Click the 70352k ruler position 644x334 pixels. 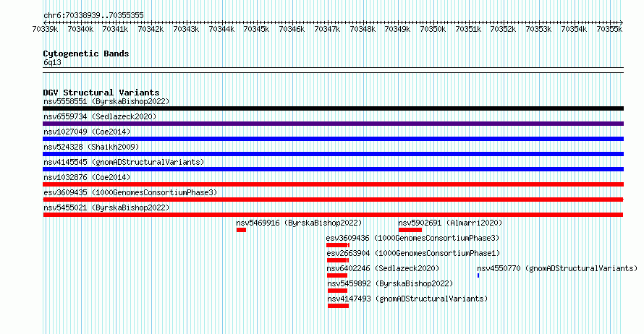(x=504, y=29)
